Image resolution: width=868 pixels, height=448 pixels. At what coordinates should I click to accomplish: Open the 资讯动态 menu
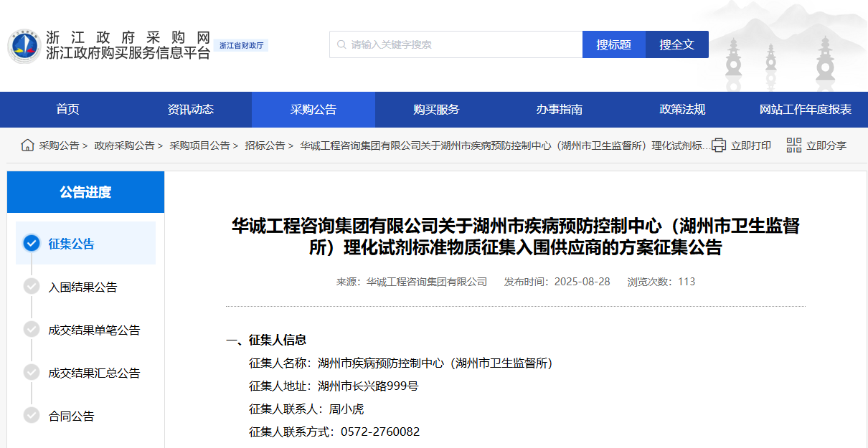click(189, 109)
